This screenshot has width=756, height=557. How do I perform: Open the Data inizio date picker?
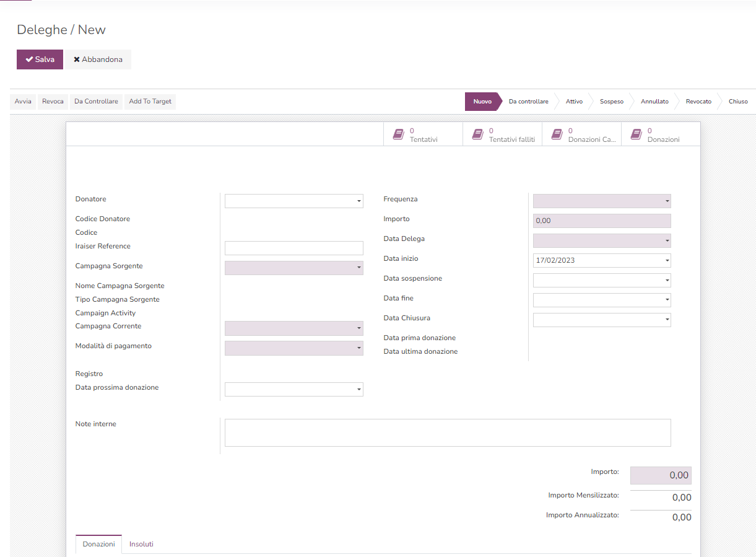tap(601, 260)
